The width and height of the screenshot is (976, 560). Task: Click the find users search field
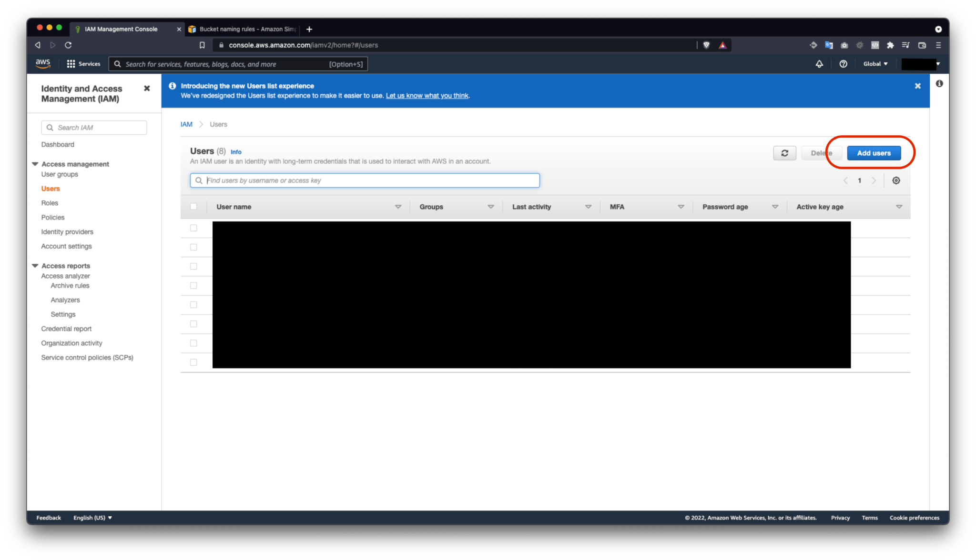(365, 180)
